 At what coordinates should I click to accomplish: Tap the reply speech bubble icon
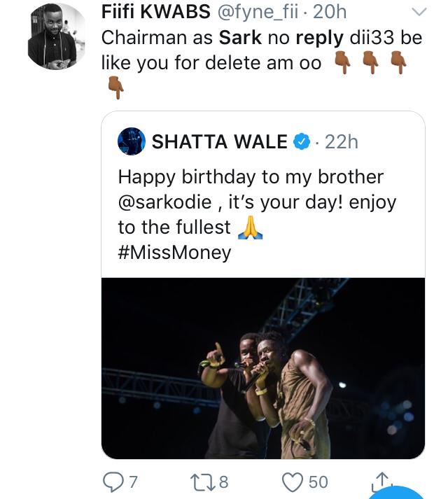click(113, 482)
